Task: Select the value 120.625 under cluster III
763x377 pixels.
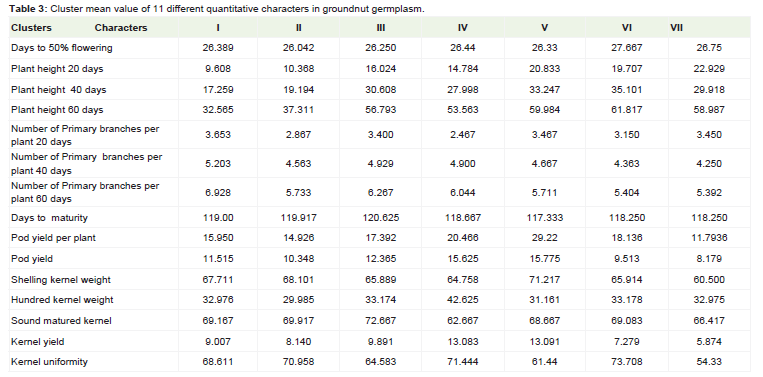Action: coord(381,217)
